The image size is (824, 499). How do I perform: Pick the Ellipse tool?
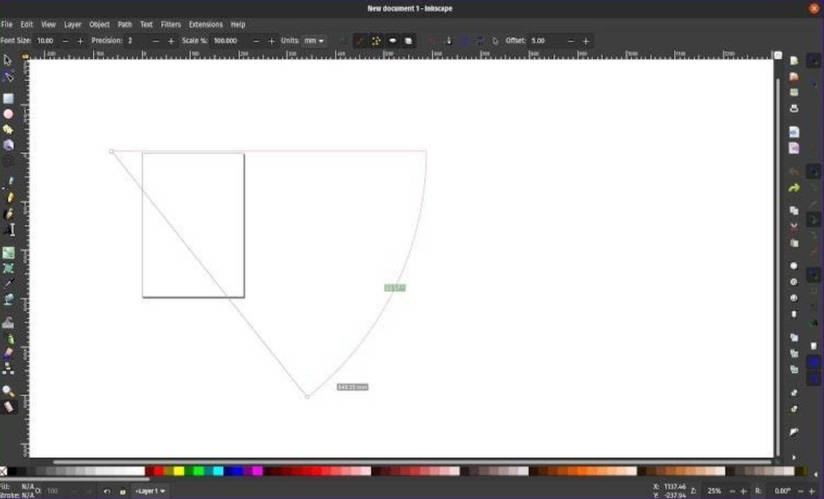tap(8, 114)
